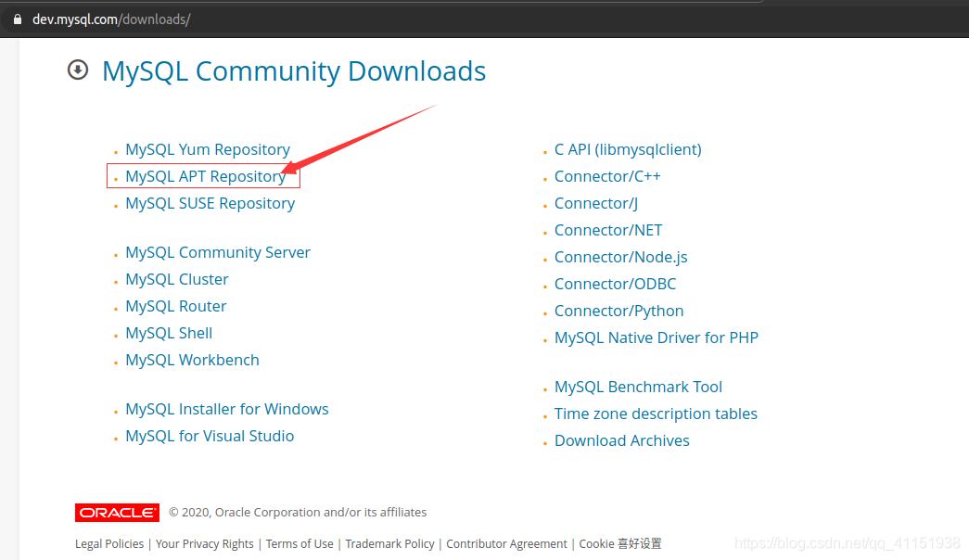
Task: Open Connector/Node.js link
Action: click(620, 257)
